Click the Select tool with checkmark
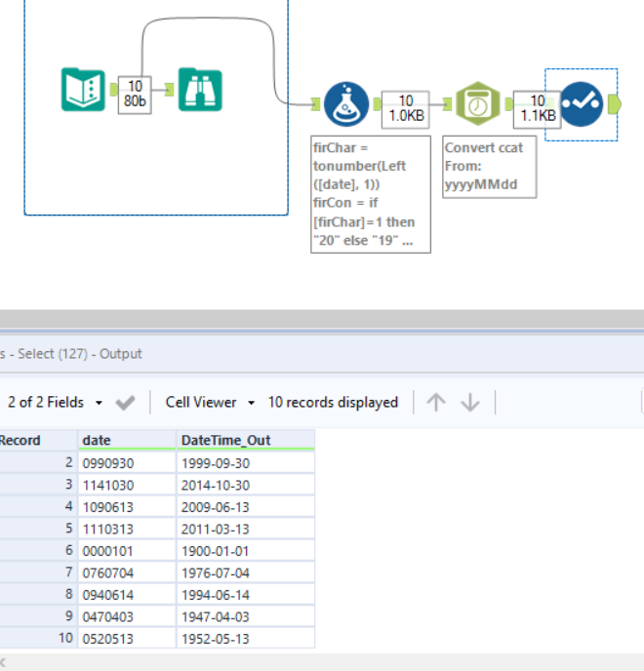This screenshot has height=671, width=644. 582,104
